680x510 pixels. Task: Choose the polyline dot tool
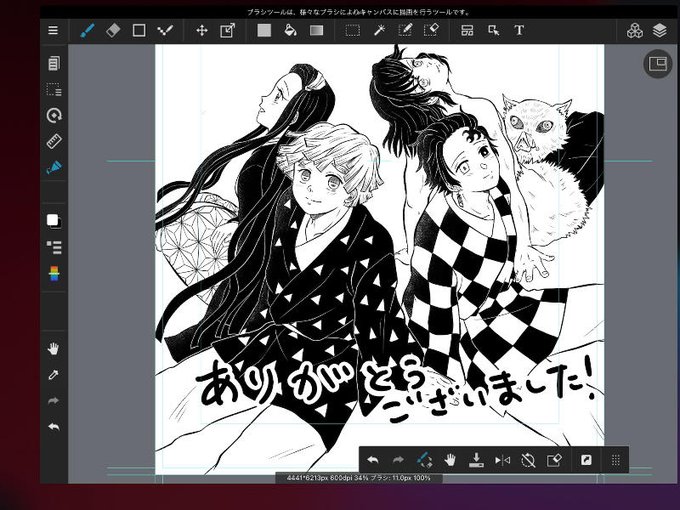165,30
